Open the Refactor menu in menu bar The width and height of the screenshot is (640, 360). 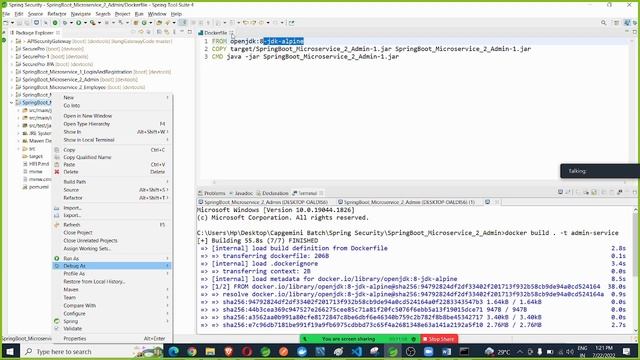pyautogui.click(x=57, y=14)
